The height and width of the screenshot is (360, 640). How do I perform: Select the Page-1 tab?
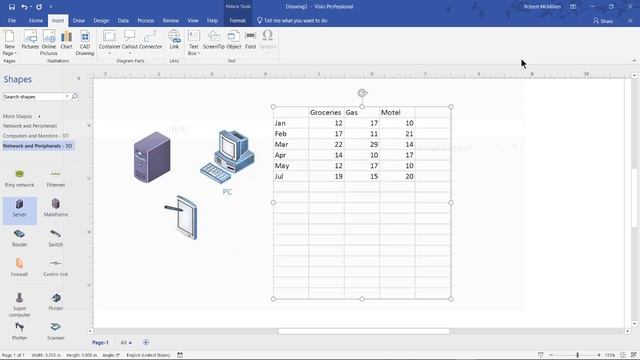coord(100,342)
